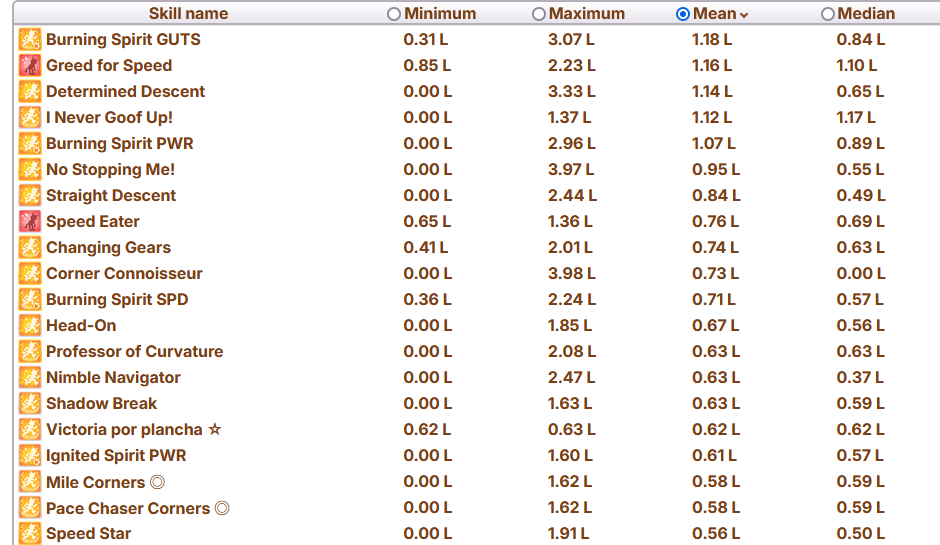This screenshot has height=545, width=940.
Task: Click the No Stopping Me! skill icon
Action: click(x=30, y=170)
